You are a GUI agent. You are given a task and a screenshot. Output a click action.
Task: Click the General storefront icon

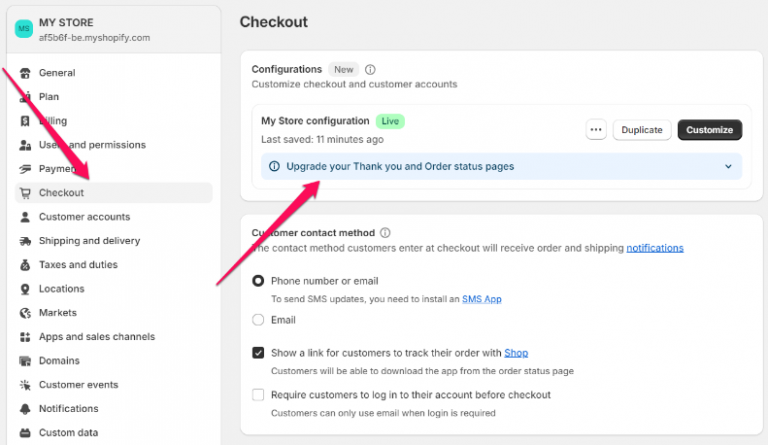[x=25, y=73]
